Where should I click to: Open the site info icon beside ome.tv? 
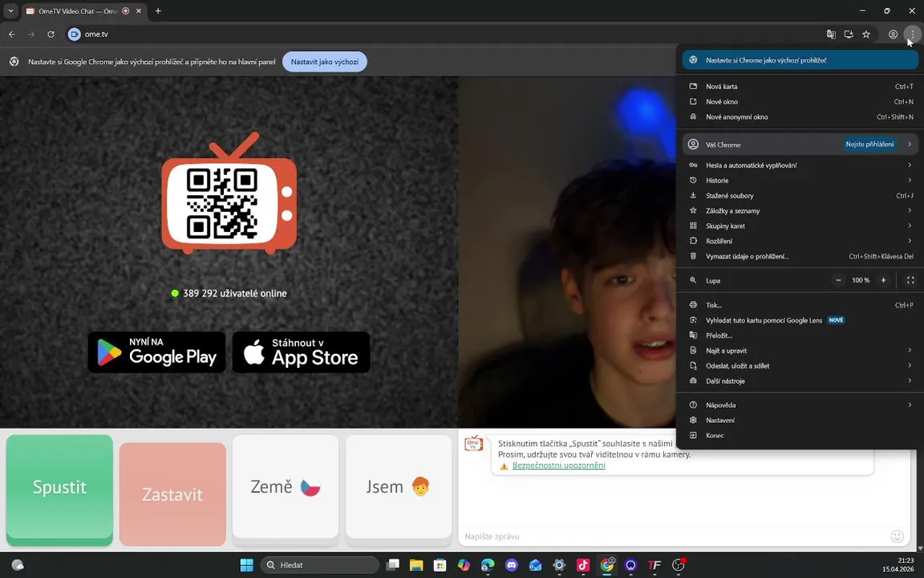point(74,35)
